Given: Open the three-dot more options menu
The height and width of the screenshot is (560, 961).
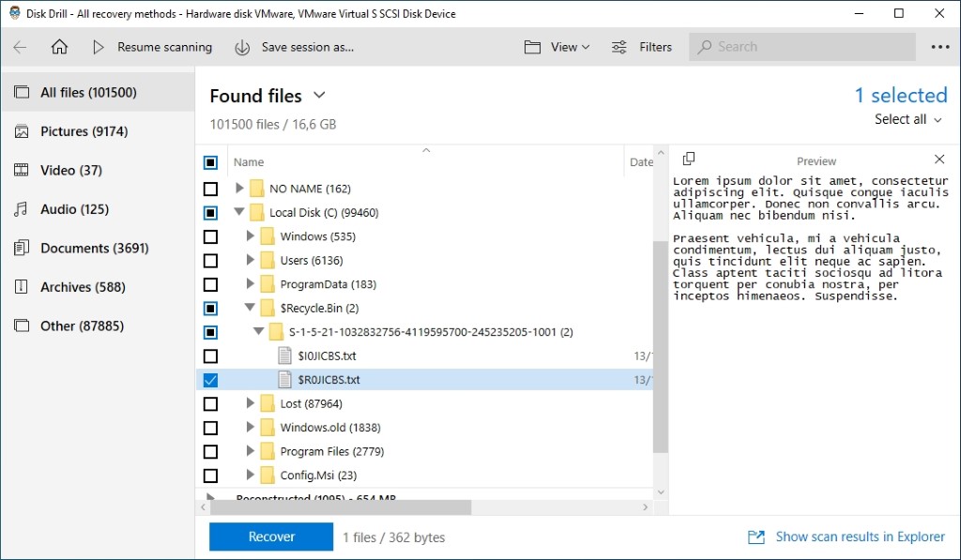Looking at the screenshot, I should [x=940, y=47].
